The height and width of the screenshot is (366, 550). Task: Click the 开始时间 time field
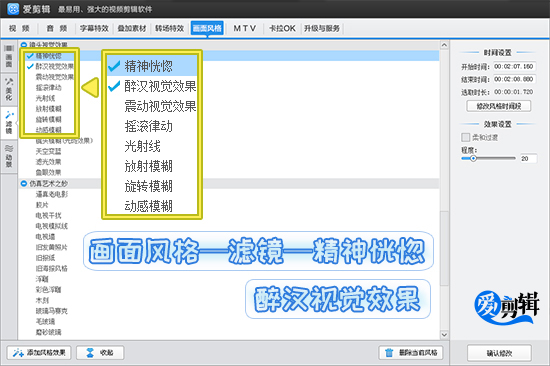[x=514, y=66]
